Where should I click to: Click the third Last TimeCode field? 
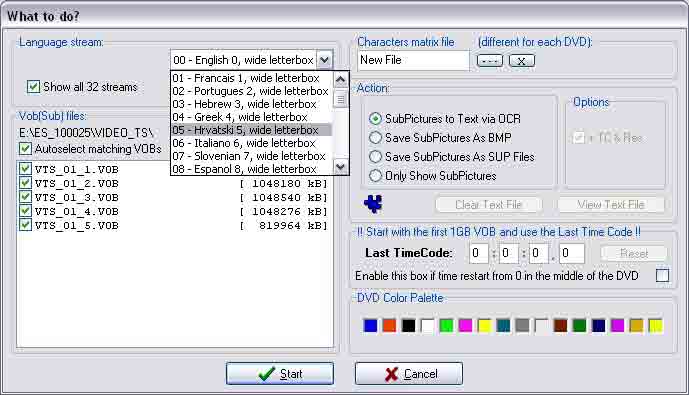[538, 253]
